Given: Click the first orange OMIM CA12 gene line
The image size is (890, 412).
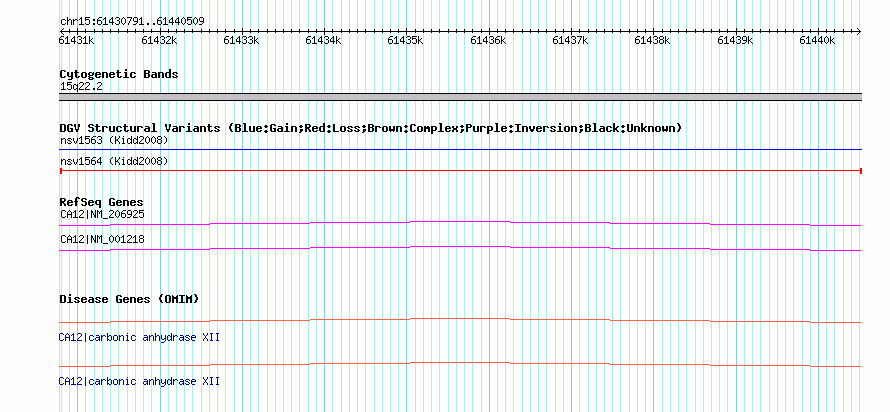Looking at the screenshot, I should [460, 321].
